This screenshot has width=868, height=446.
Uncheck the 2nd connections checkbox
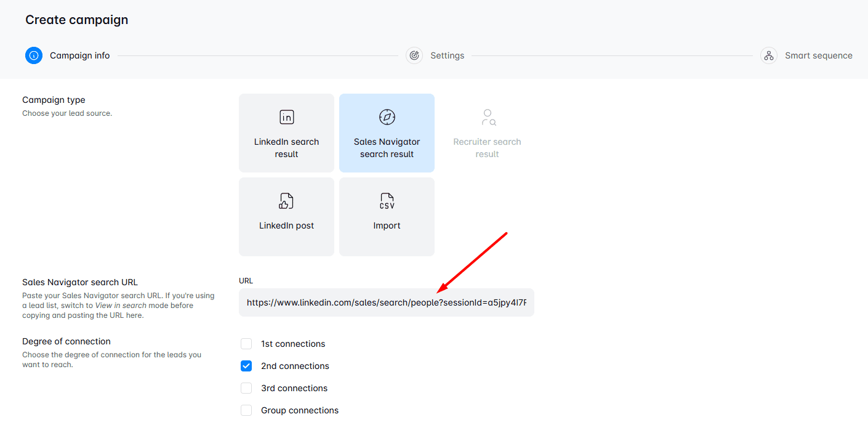point(246,366)
